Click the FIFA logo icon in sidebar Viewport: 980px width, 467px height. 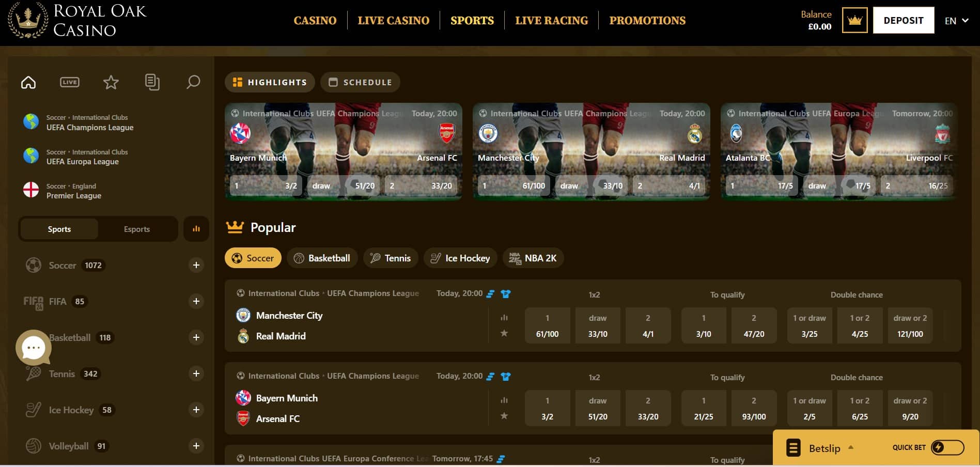(x=34, y=302)
